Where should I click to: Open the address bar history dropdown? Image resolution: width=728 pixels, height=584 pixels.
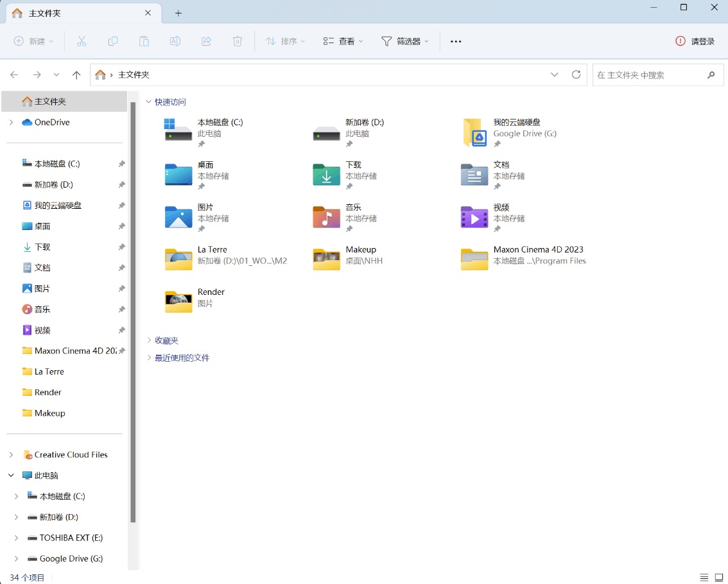pyautogui.click(x=555, y=75)
